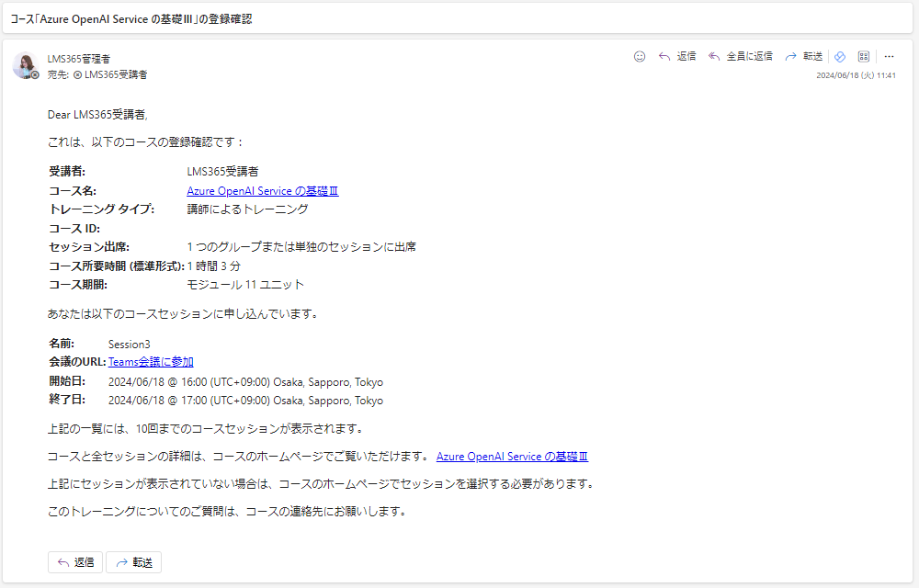Screen dimensions: 919x588
Task: Click the label コース ID:
Action: [x=74, y=229]
